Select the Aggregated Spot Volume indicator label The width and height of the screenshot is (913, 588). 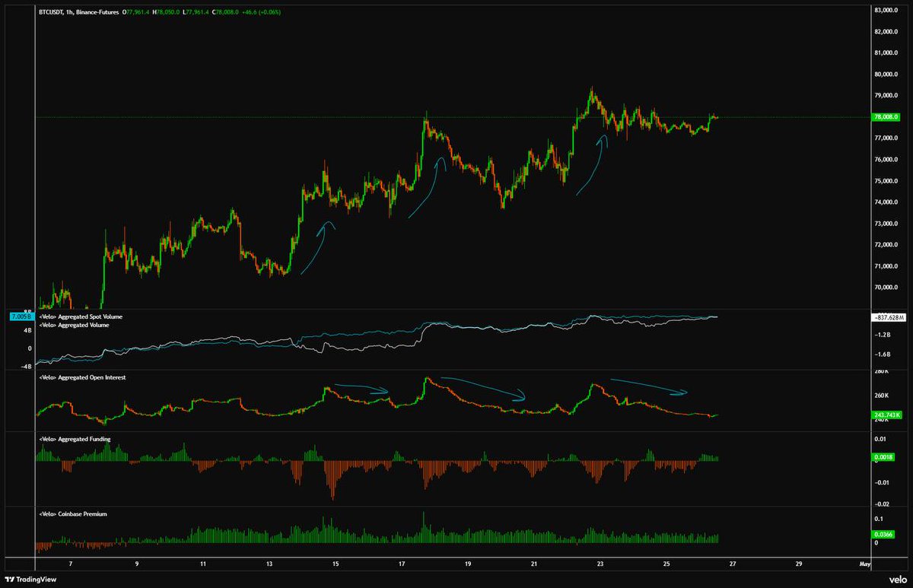click(79, 316)
